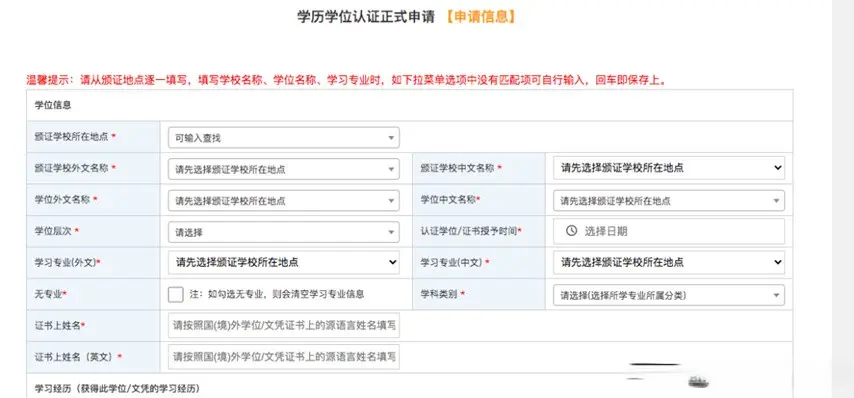Click the 颁证学校所在地点 label

click(x=75, y=137)
